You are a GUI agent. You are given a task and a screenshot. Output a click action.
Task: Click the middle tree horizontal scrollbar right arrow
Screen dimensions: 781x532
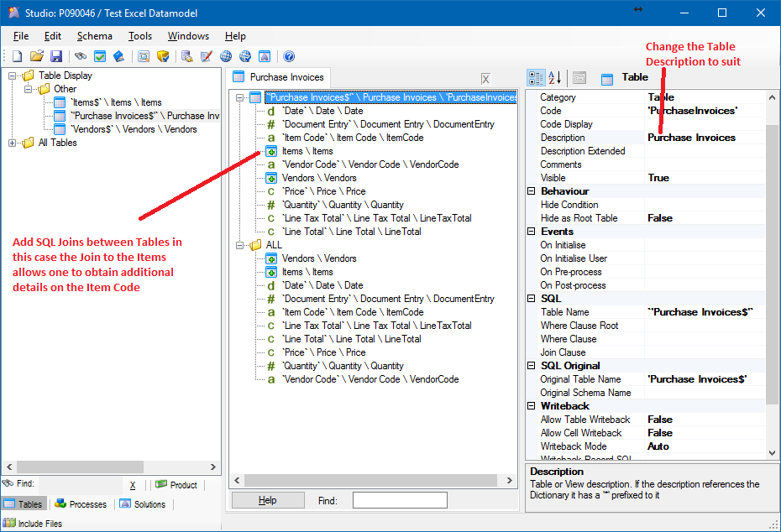click(x=510, y=480)
